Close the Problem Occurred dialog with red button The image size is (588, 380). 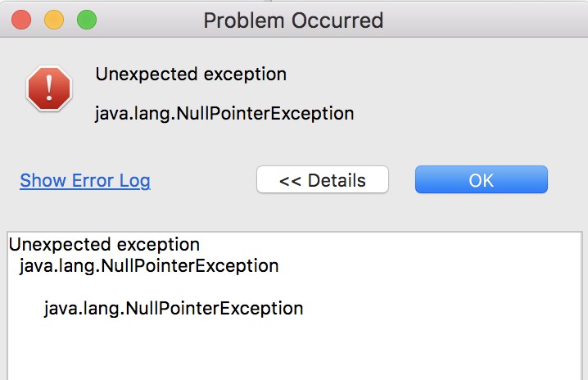[21, 20]
